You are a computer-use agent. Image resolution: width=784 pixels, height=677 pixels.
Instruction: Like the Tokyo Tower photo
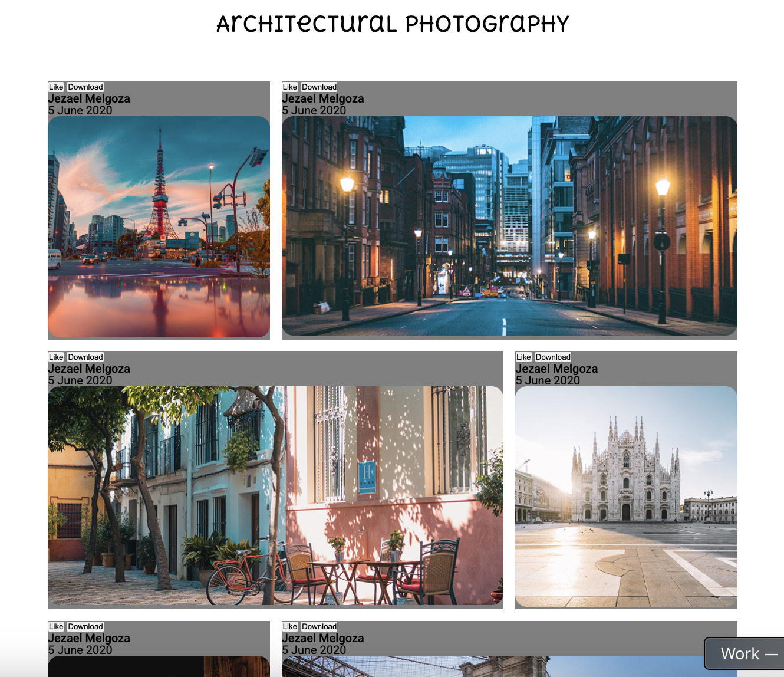(56, 87)
